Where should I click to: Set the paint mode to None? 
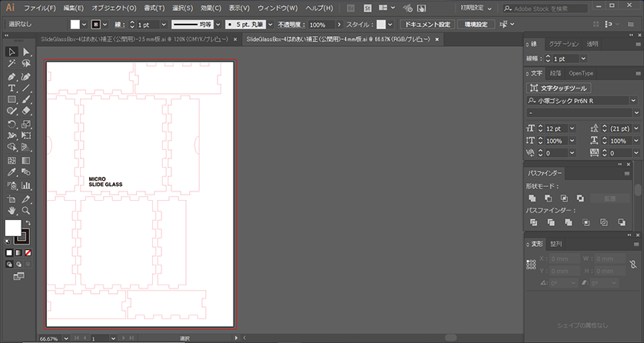[x=28, y=252]
